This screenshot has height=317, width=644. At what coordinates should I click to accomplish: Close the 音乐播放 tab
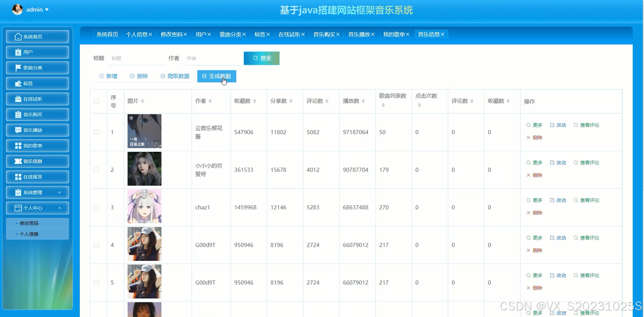click(x=373, y=34)
